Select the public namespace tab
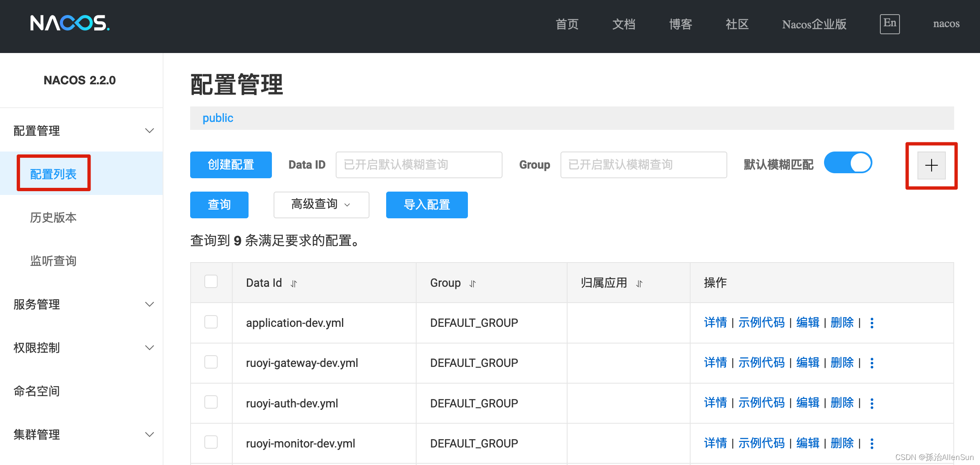The width and height of the screenshot is (980, 465). pos(218,118)
